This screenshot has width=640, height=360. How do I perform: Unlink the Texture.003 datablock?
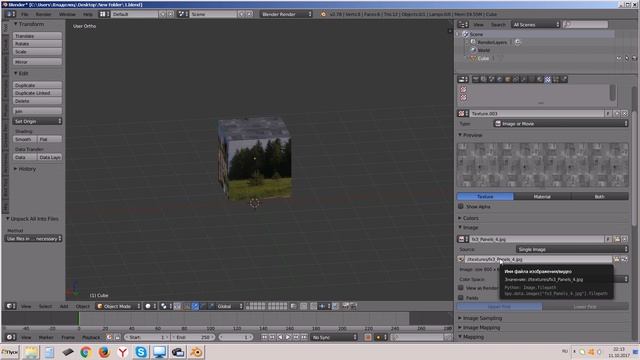click(624, 113)
